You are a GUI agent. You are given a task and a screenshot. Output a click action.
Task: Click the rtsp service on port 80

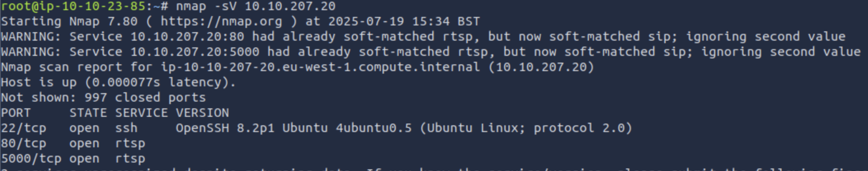pos(130,144)
